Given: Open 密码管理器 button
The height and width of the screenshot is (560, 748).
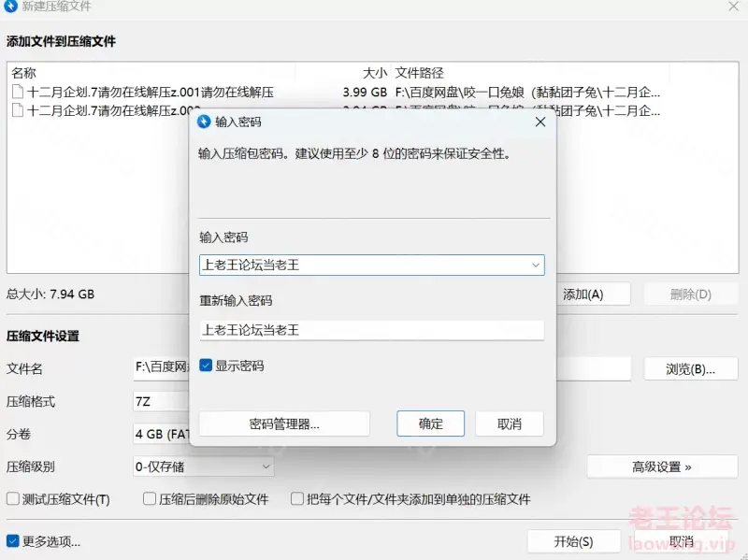Looking at the screenshot, I should (x=284, y=424).
